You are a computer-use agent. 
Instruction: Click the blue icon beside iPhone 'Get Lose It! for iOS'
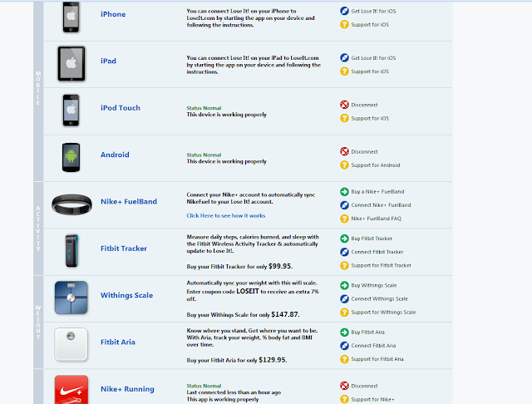pos(344,11)
